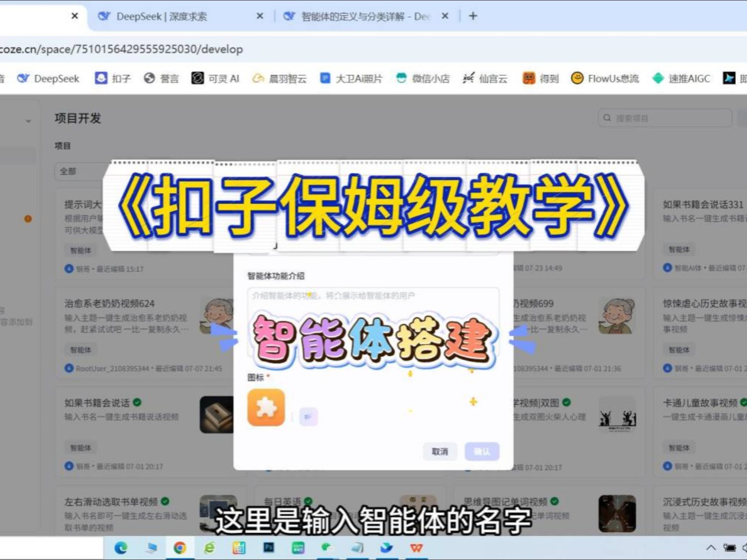Open the 可灵 AI bookmark
747x560 pixels.
coord(215,79)
